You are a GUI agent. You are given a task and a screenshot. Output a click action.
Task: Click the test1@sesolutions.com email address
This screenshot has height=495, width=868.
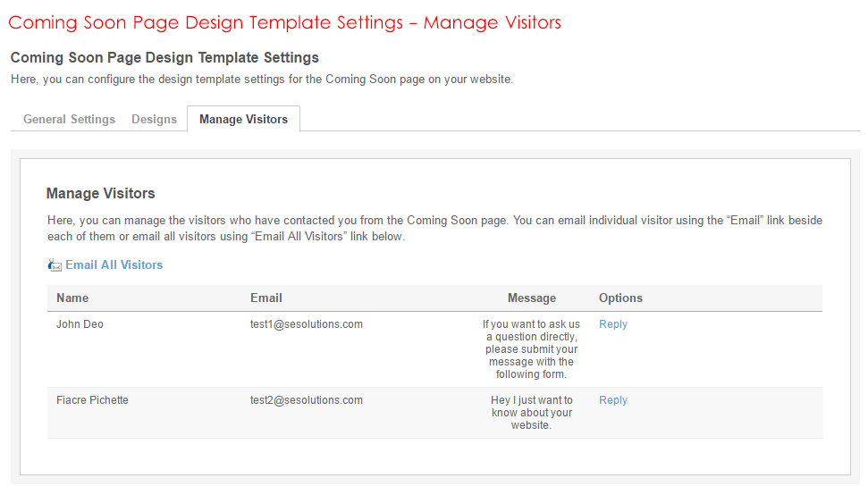306,324
